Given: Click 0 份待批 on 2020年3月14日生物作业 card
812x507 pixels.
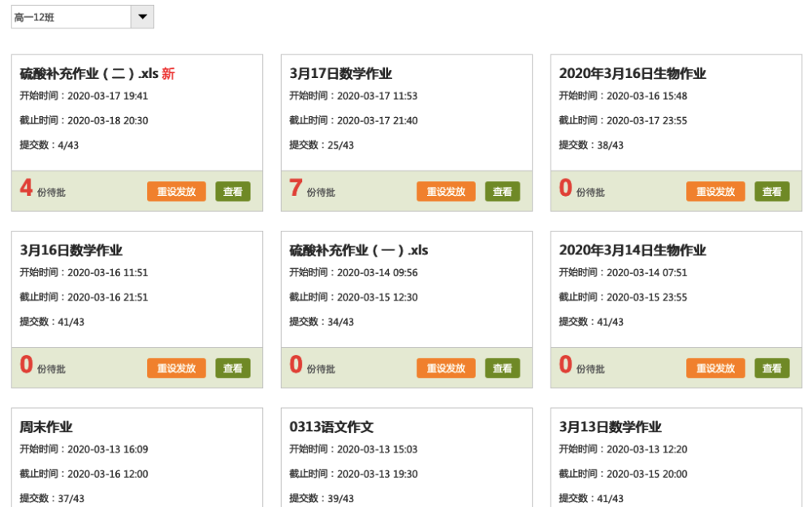Looking at the screenshot, I should (581, 365).
